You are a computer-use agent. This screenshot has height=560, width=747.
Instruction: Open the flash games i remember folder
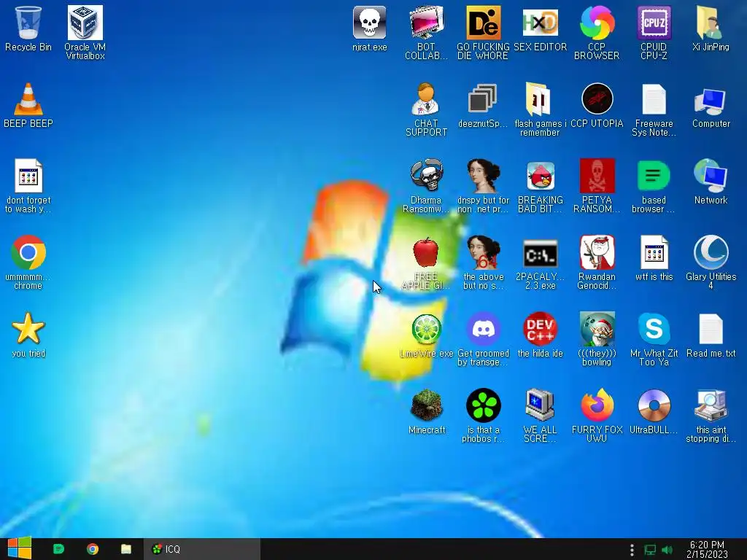[x=539, y=99]
